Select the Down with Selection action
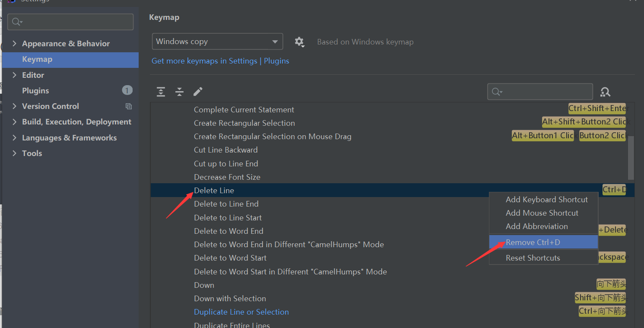Viewport: 644px width, 328px height. (x=230, y=299)
